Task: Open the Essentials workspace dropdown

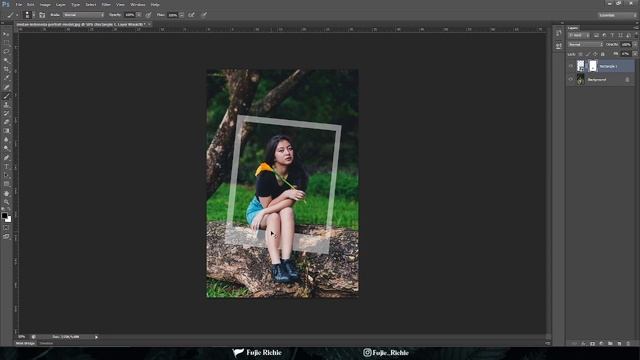Action: (x=618, y=15)
